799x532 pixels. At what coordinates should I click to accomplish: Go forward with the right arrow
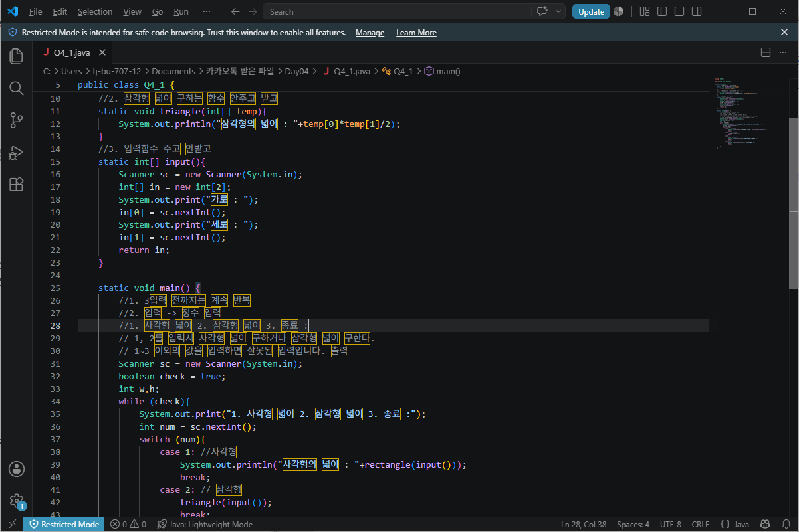pyautogui.click(x=252, y=11)
